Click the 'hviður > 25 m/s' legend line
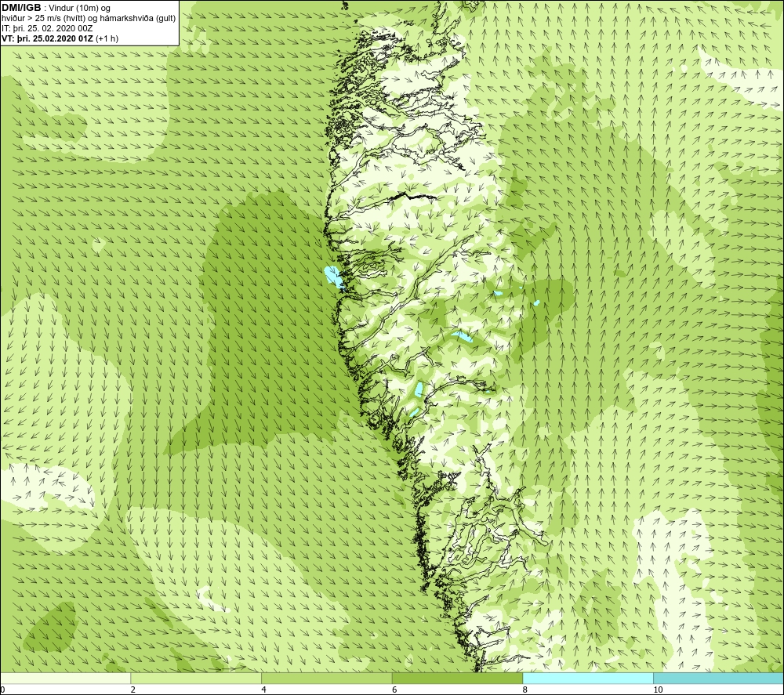This screenshot has width=784, height=695. tap(89, 19)
